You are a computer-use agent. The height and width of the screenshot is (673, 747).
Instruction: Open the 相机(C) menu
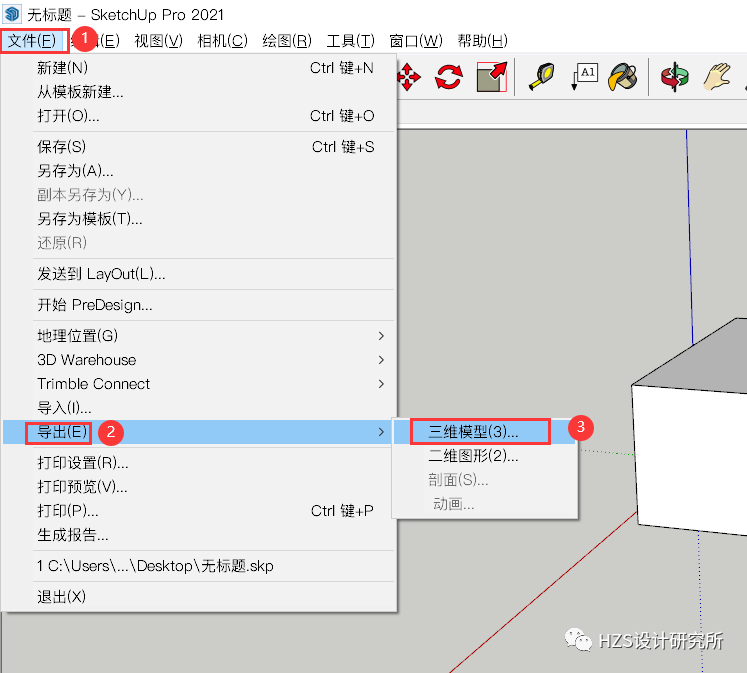(x=222, y=41)
